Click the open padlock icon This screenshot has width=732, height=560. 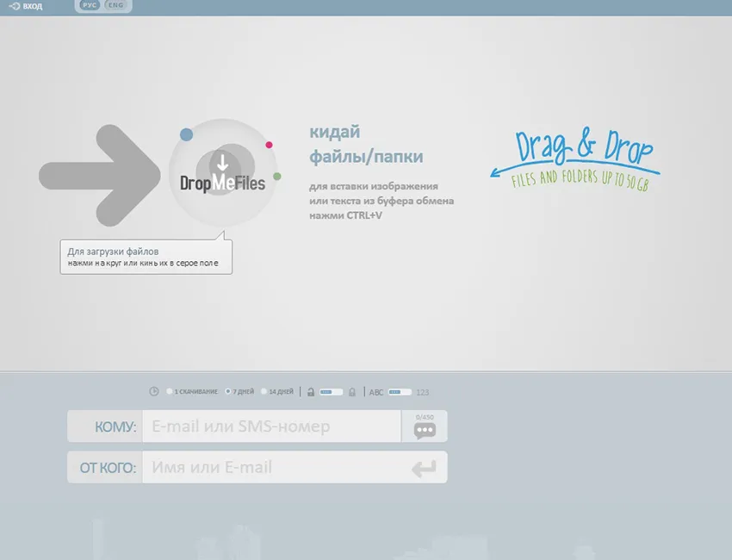click(310, 392)
